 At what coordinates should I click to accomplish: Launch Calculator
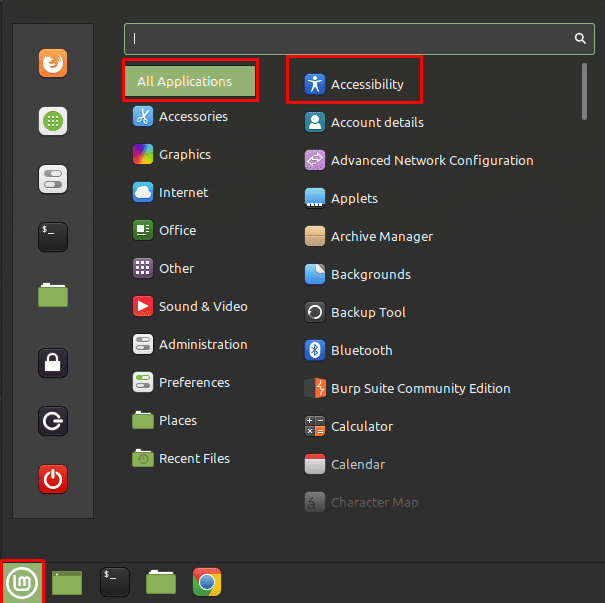349,426
